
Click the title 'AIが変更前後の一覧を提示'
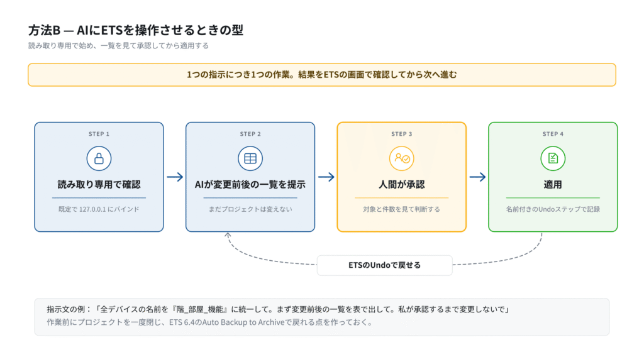pyautogui.click(x=250, y=185)
